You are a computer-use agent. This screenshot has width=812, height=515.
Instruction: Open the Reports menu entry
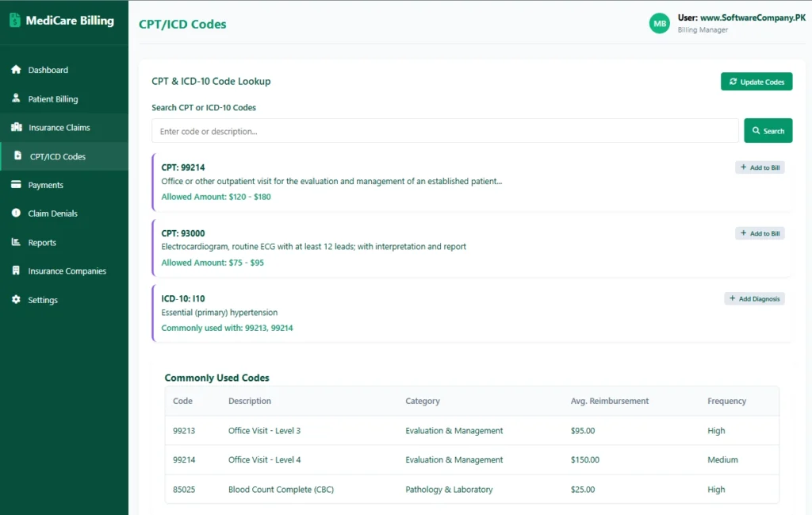pos(42,243)
